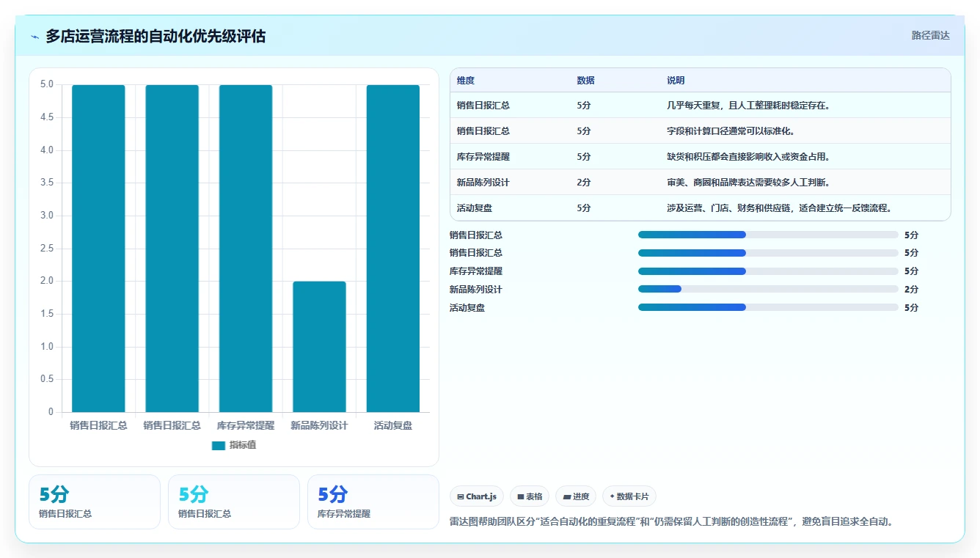Click the short 新品陈列设计 bar in the chart
Screen dimensions: 980x558
pos(319,347)
